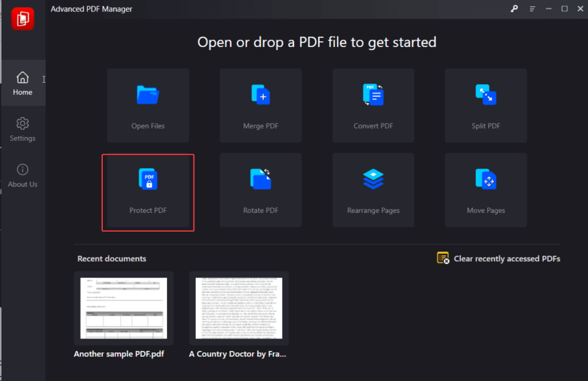Click Clear recently accessed PDFs
Screen dimensions: 588x381
(x=498, y=259)
